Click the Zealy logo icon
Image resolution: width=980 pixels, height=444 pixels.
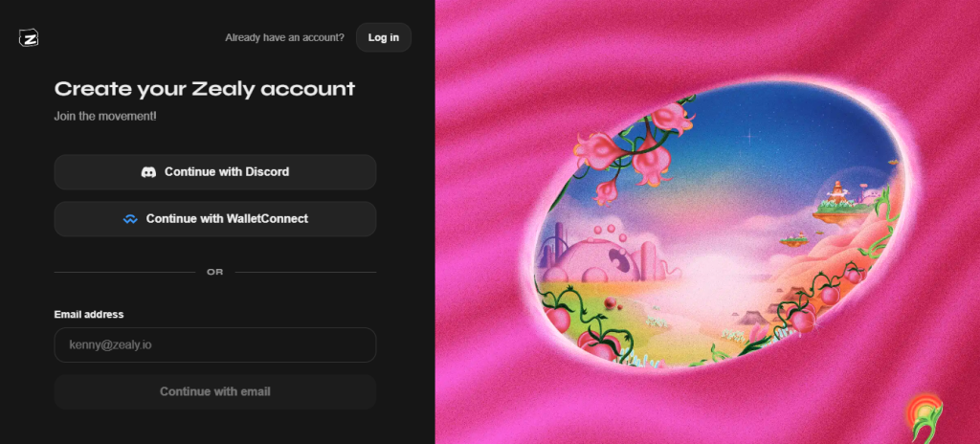click(x=29, y=37)
